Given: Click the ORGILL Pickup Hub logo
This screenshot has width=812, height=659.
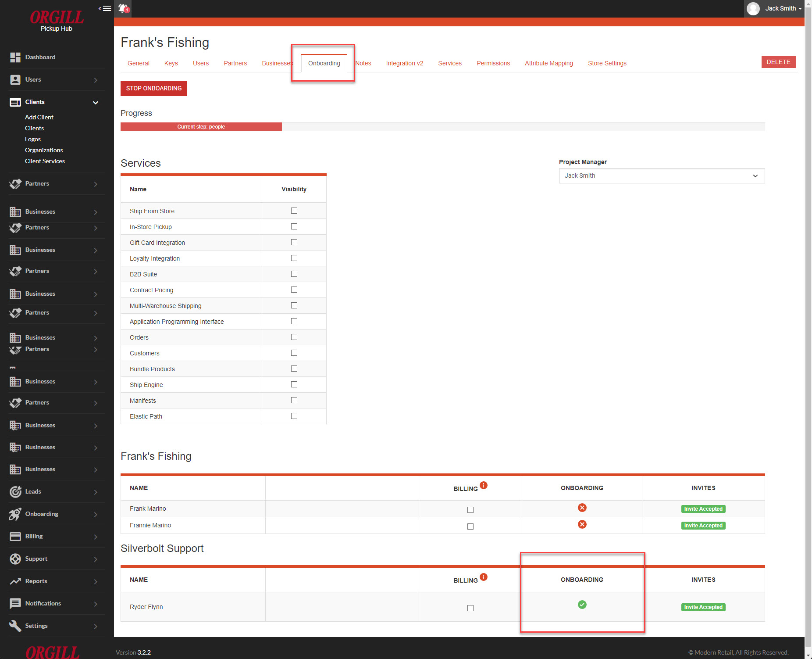Looking at the screenshot, I should (x=57, y=21).
